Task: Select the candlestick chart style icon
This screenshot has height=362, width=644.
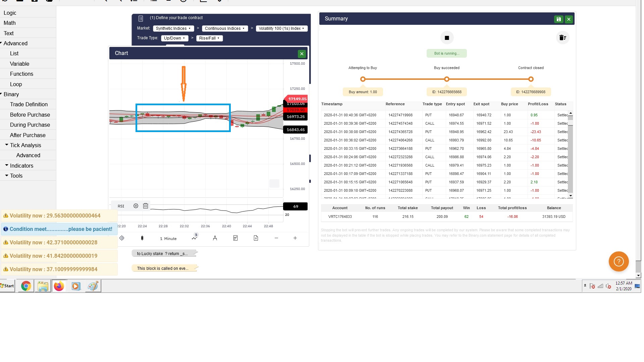Action: pos(142,238)
